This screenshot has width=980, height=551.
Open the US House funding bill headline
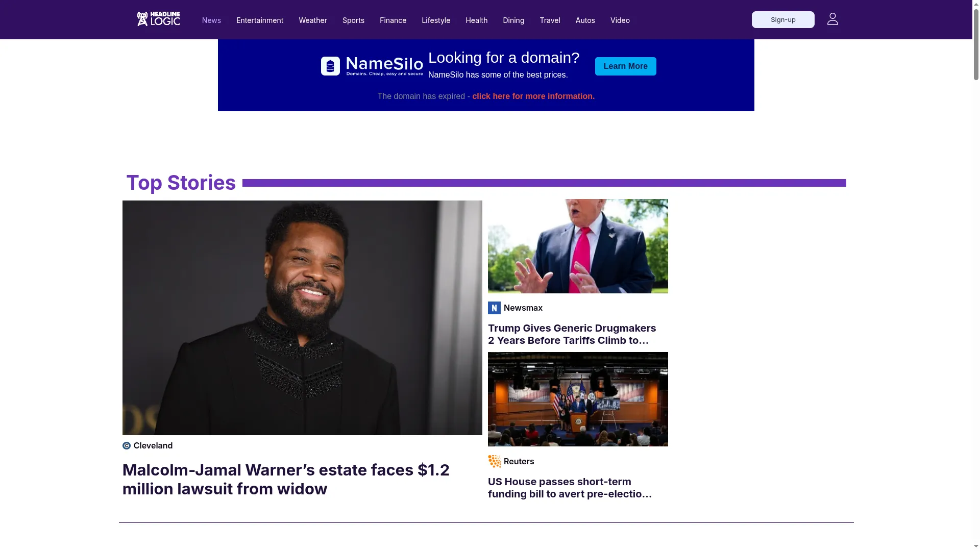click(x=570, y=488)
